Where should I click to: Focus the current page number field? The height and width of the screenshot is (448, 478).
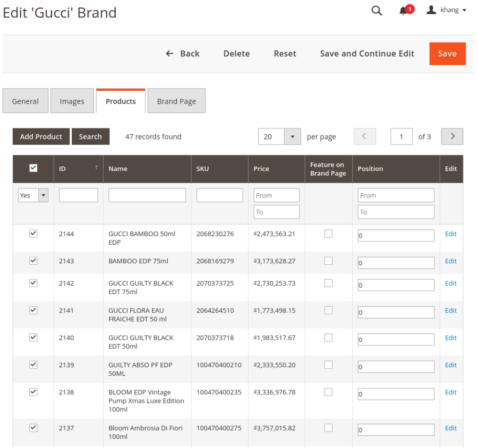coord(402,136)
